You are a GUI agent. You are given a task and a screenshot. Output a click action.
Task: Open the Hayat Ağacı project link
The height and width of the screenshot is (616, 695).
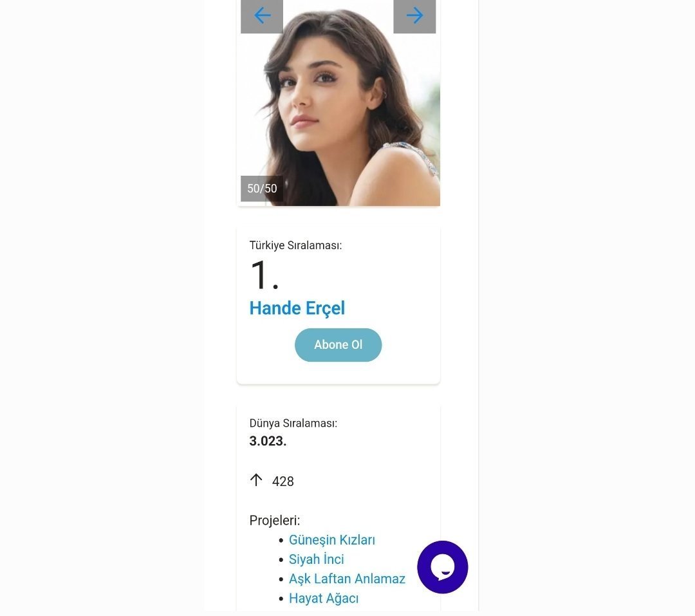tap(324, 598)
